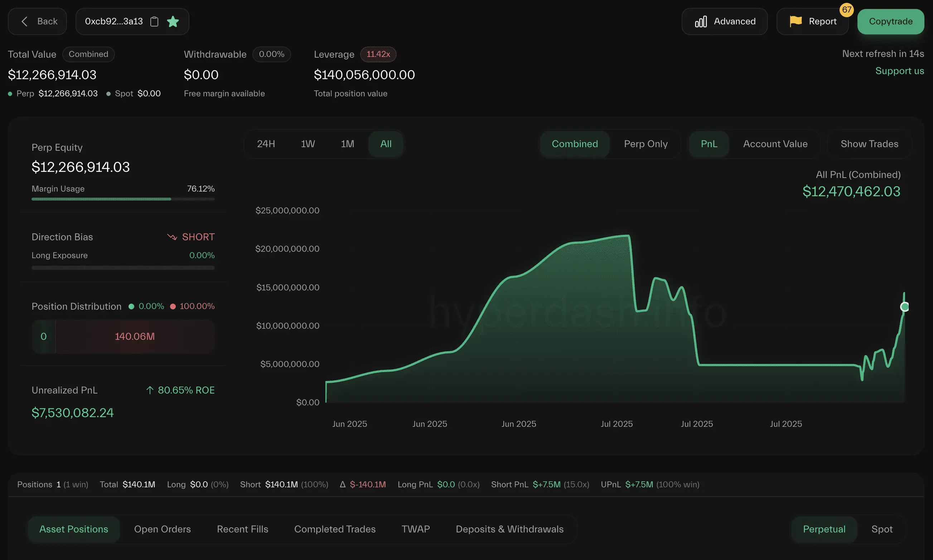Open Deposits & Withdrawals tab
Image resolution: width=933 pixels, height=560 pixels.
[509, 529]
